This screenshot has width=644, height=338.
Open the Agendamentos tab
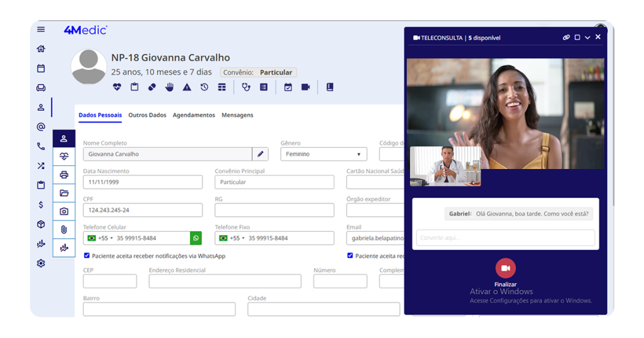pos(194,116)
